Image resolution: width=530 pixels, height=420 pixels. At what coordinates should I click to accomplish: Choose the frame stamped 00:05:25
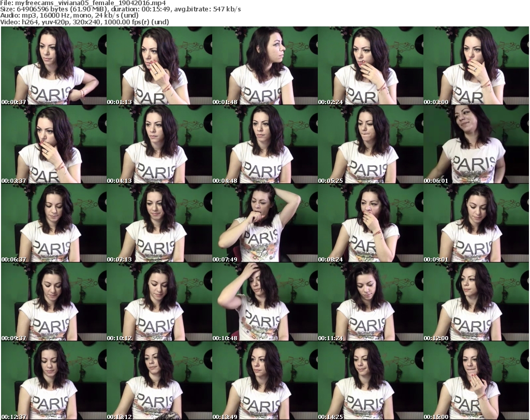(371, 144)
